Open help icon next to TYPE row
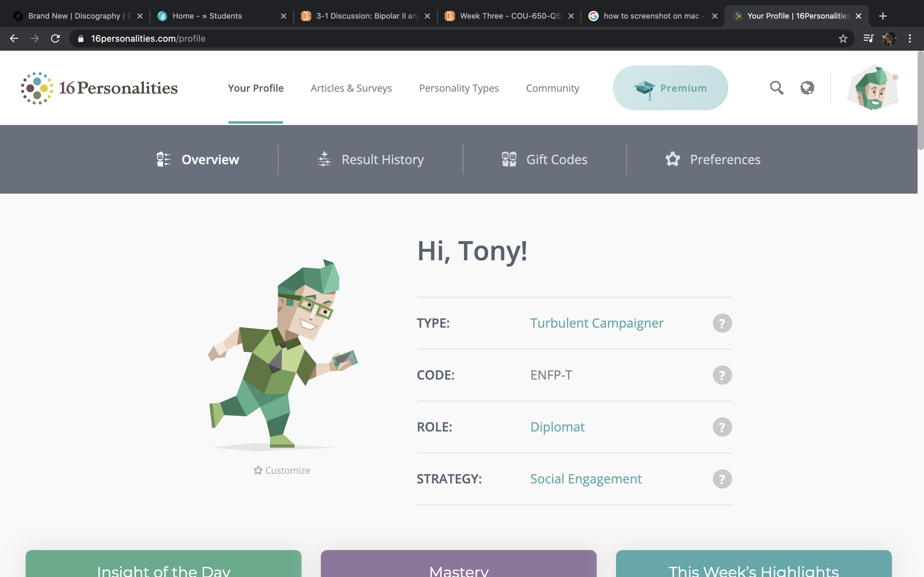The image size is (924, 577). 722,323
